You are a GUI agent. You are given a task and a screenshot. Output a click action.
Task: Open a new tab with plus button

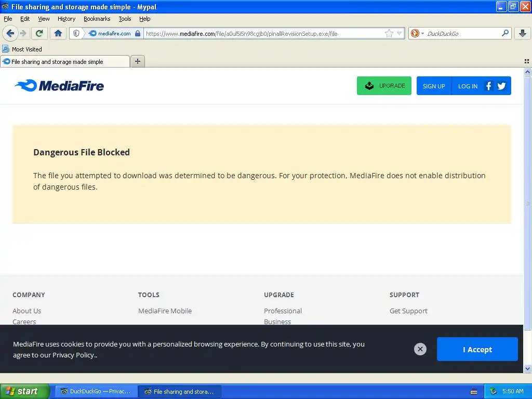(x=137, y=61)
